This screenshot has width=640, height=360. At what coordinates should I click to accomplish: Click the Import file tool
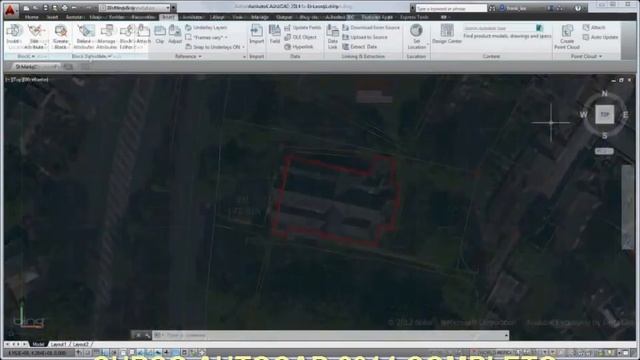point(256,34)
